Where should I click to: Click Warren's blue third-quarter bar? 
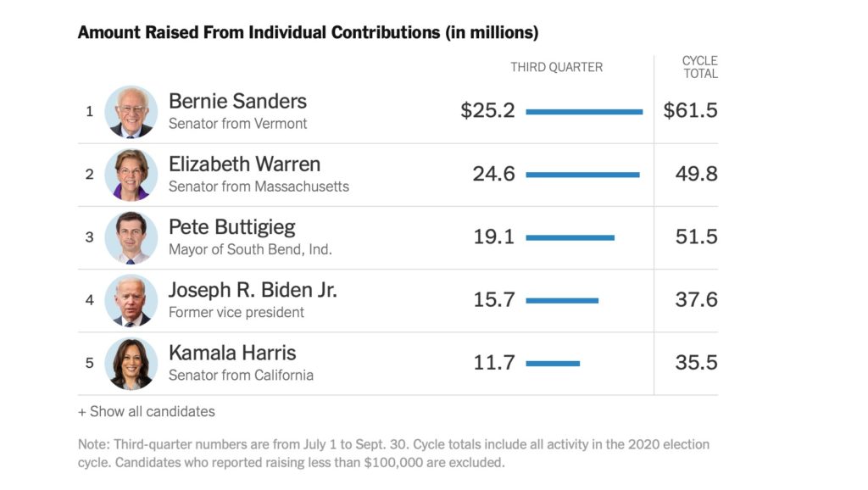tap(582, 175)
